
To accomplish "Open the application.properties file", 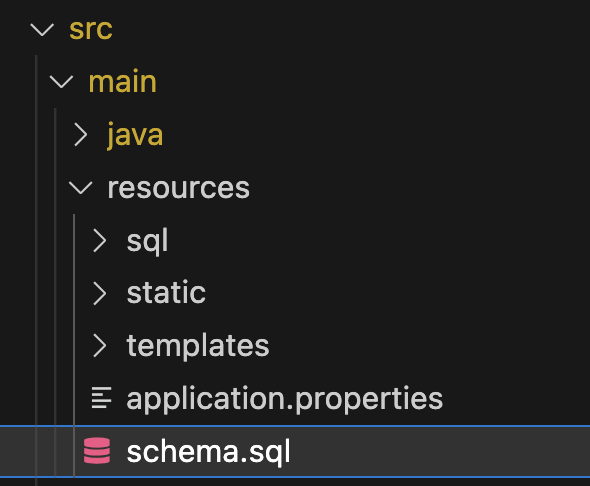I will pos(285,399).
